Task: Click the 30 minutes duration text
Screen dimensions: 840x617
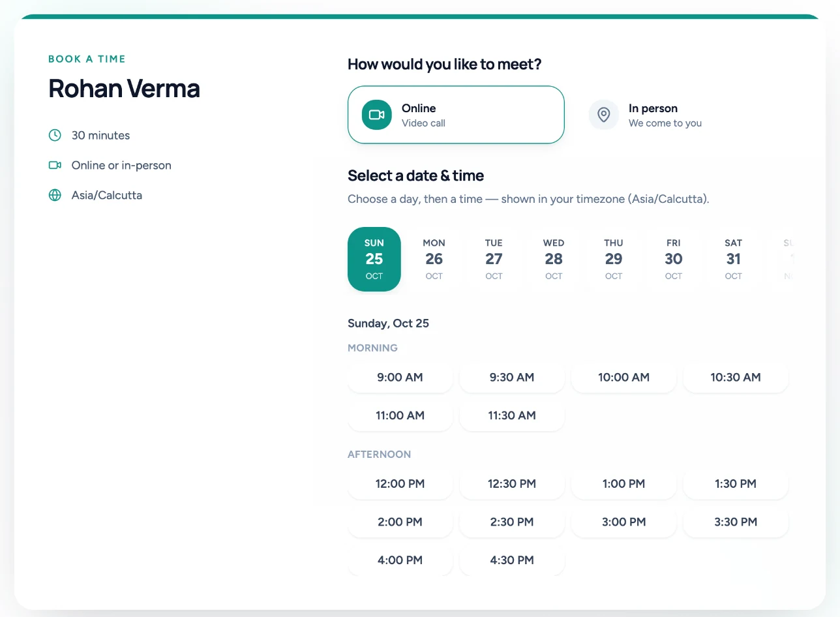Action: point(100,135)
